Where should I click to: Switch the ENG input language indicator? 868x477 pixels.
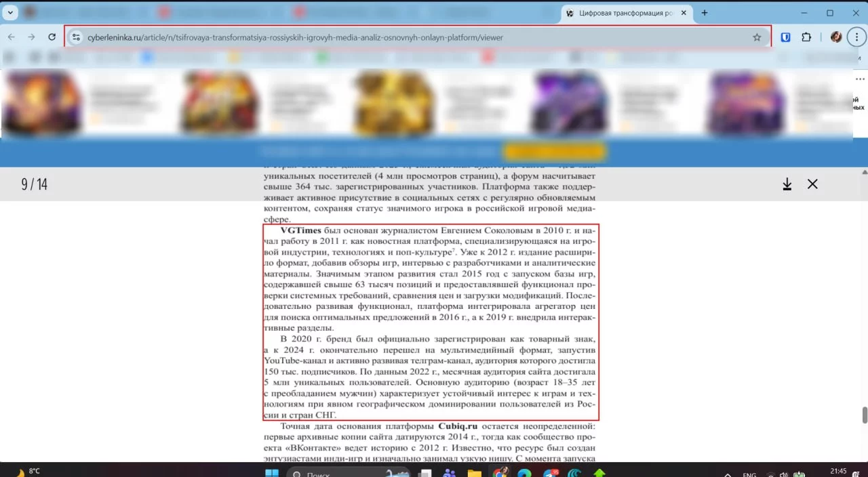[750, 474]
